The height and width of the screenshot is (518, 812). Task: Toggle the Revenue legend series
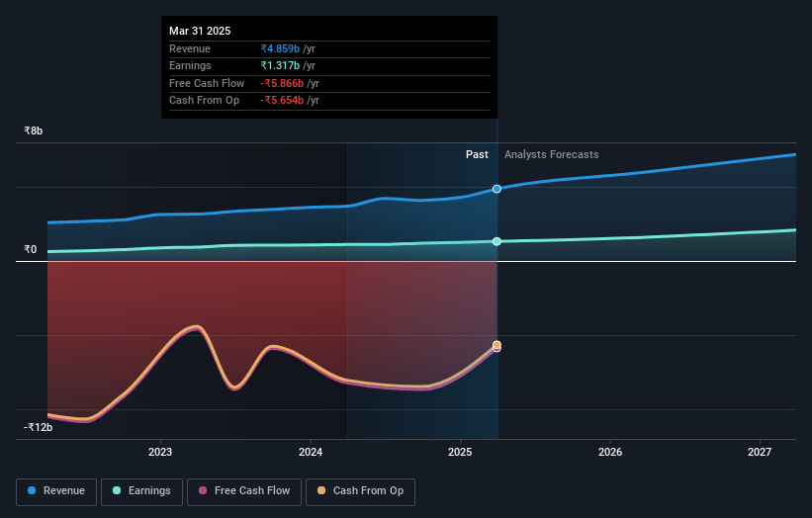[56, 491]
